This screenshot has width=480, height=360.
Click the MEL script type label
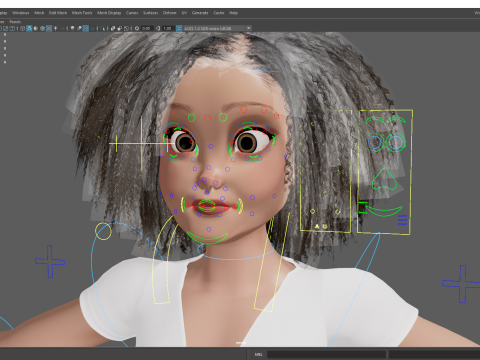[x=258, y=354]
